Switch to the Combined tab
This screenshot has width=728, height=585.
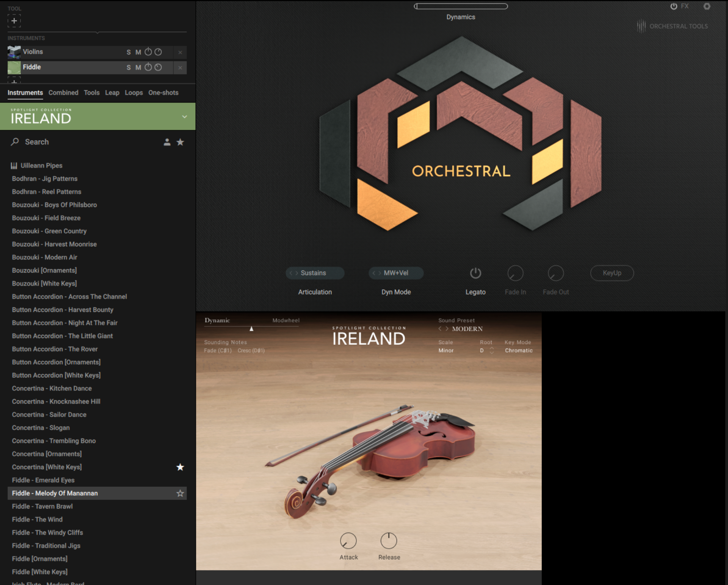tap(63, 92)
